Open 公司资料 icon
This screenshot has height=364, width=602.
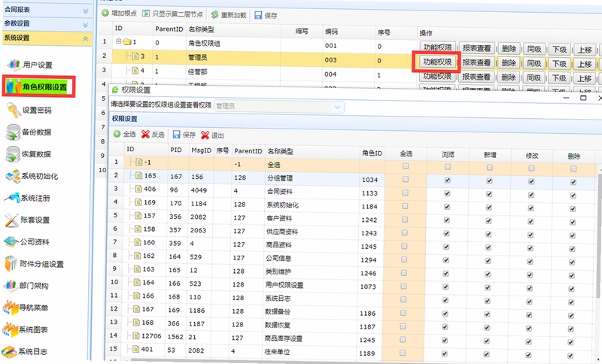tap(11, 241)
